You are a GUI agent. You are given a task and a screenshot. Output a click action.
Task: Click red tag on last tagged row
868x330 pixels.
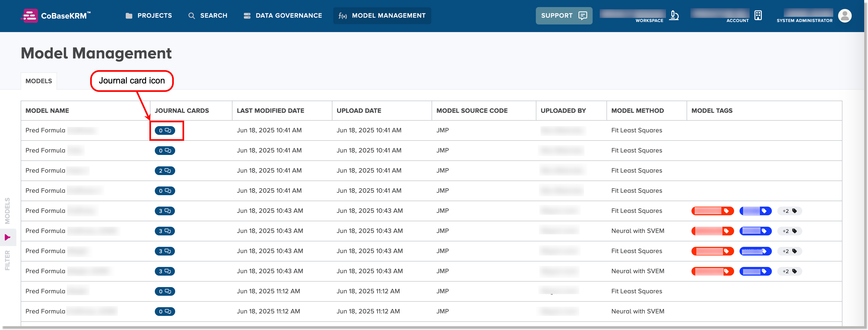[712, 271]
